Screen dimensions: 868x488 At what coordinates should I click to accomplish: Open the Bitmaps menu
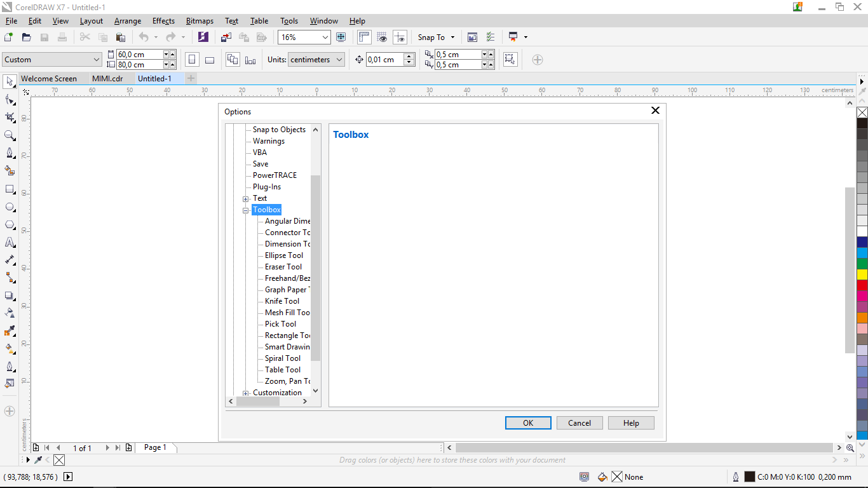(200, 21)
